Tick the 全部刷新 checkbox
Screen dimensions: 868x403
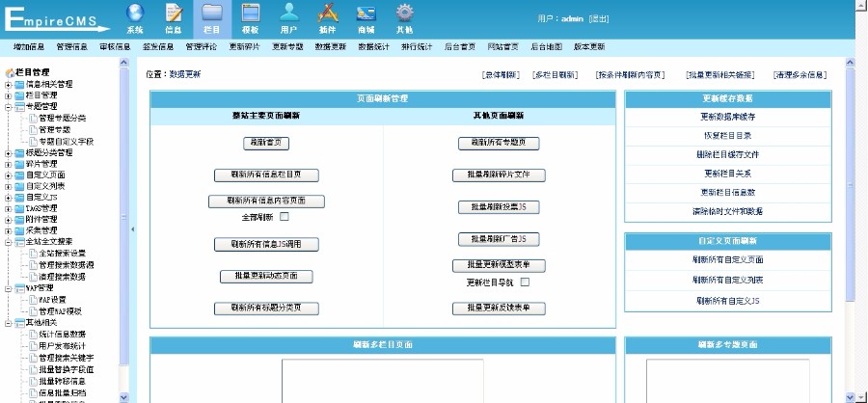click(285, 217)
